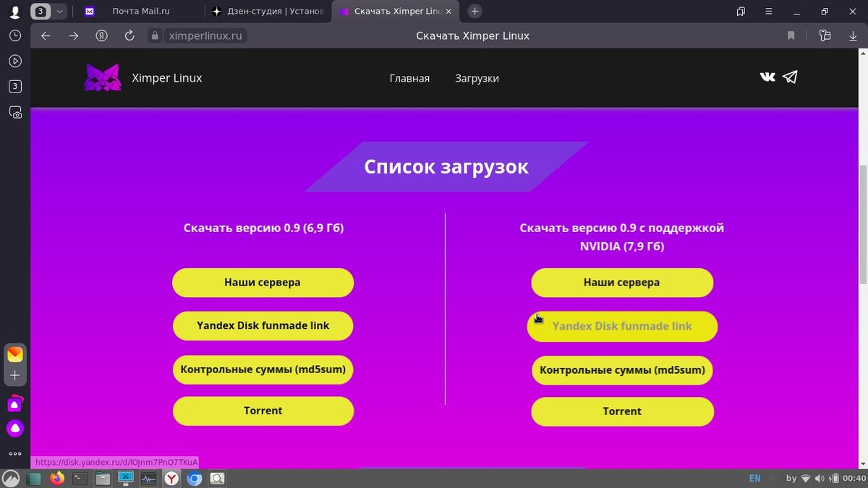Open Yandex home with the Я button
The width and height of the screenshot is (868, 488).
click(102, 35)
